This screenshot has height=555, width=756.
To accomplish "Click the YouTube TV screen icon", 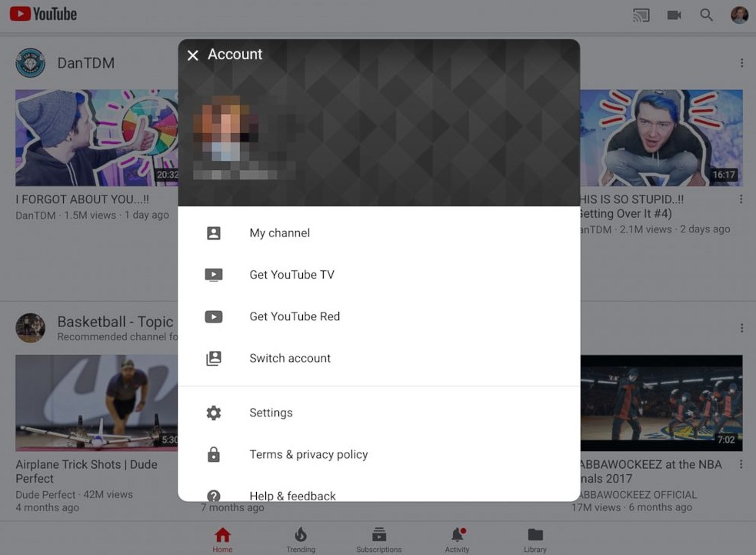I will coord(214,275).
